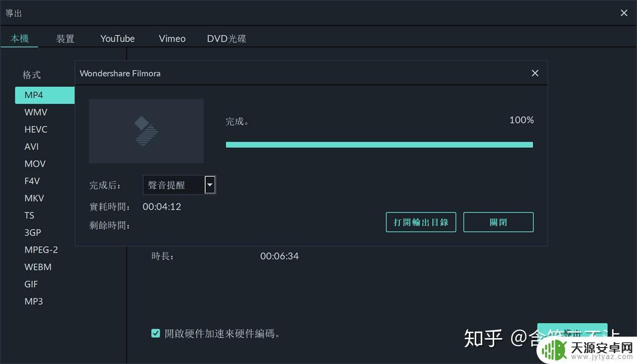Close the Wondershare Filmora progress dialog

[x=535, y=73]
